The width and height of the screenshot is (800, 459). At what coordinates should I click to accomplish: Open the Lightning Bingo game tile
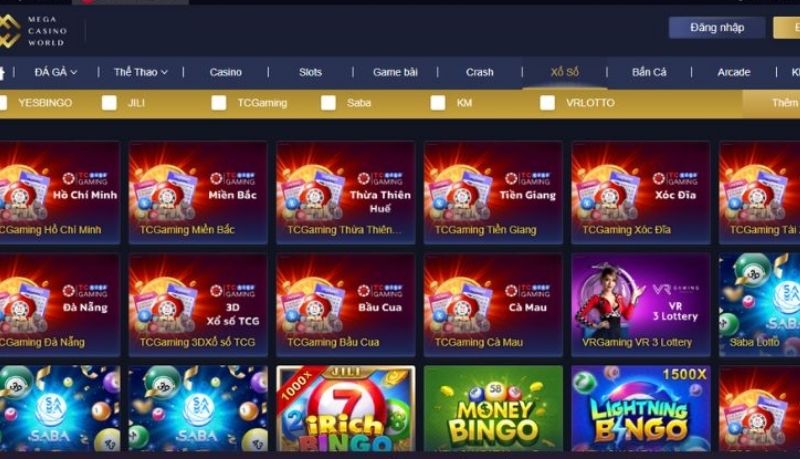pyautogui.click(x=641, y=408)
